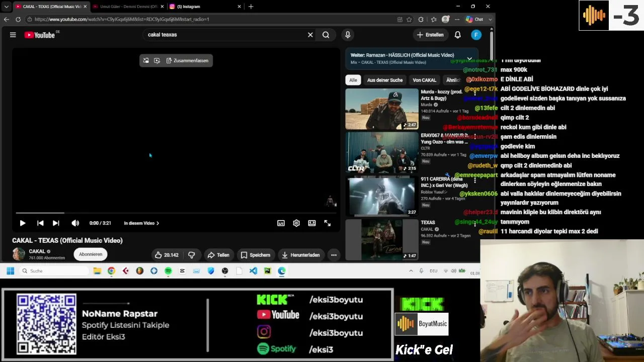This screenshot has height=362, width=644.
Task: Run search with the magnifier button
Action: (x=326, y=35)
